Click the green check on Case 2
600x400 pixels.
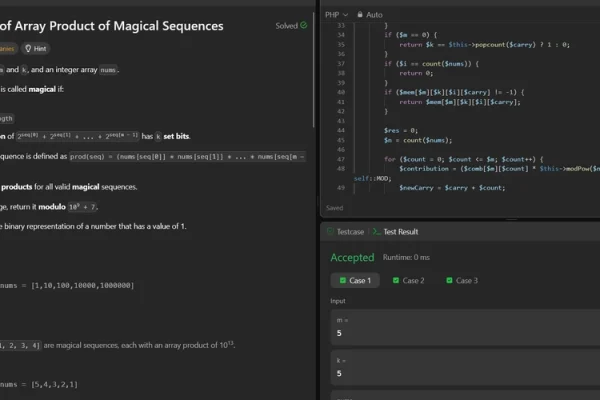[x=397, y=280]
